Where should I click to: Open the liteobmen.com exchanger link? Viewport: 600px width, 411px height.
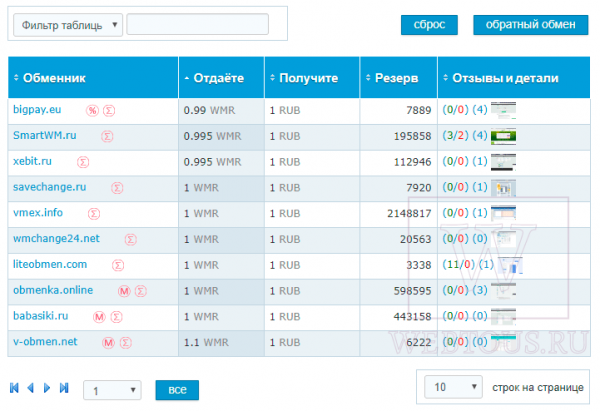pos(50,264)
